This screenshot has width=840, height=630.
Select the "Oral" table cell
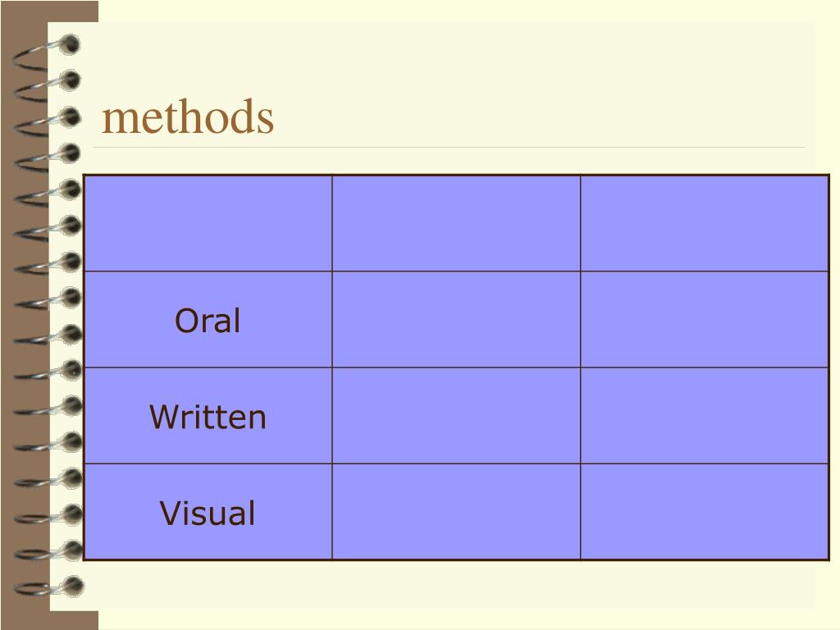tap(208, 319)
